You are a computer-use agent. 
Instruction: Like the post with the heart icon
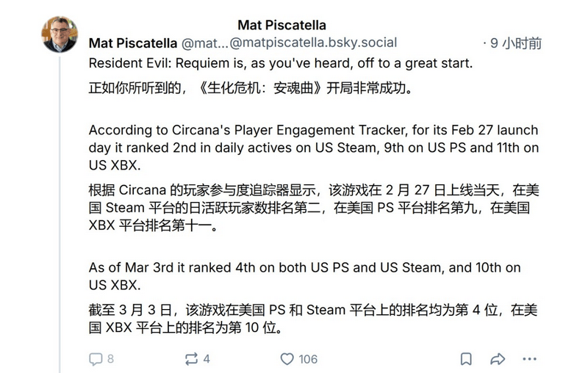point(287,359)
